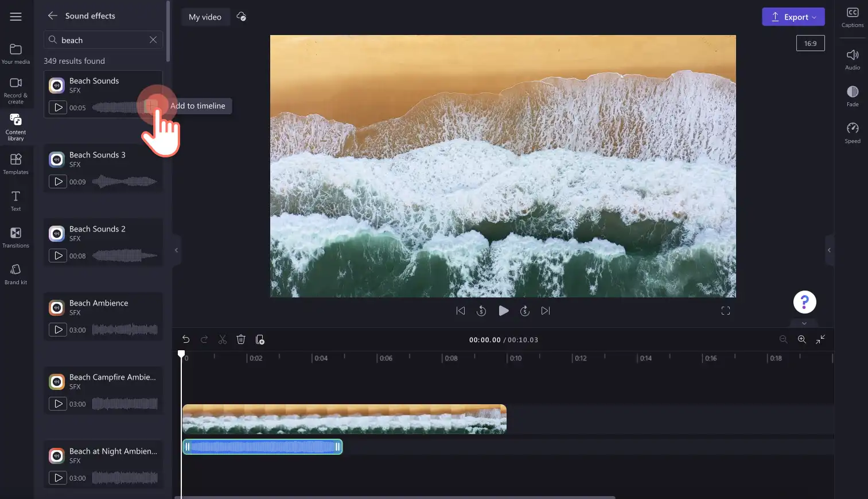
Task: Go back from Sound effects
Action: pyautogui.click(x=52, y=16)
